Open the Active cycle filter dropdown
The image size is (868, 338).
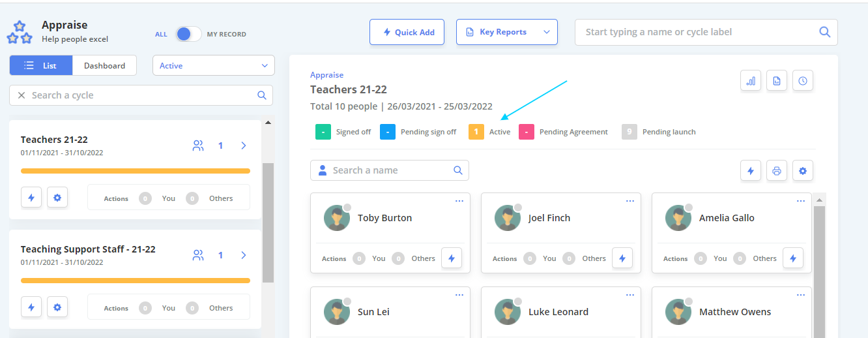[x=214, y=65]
